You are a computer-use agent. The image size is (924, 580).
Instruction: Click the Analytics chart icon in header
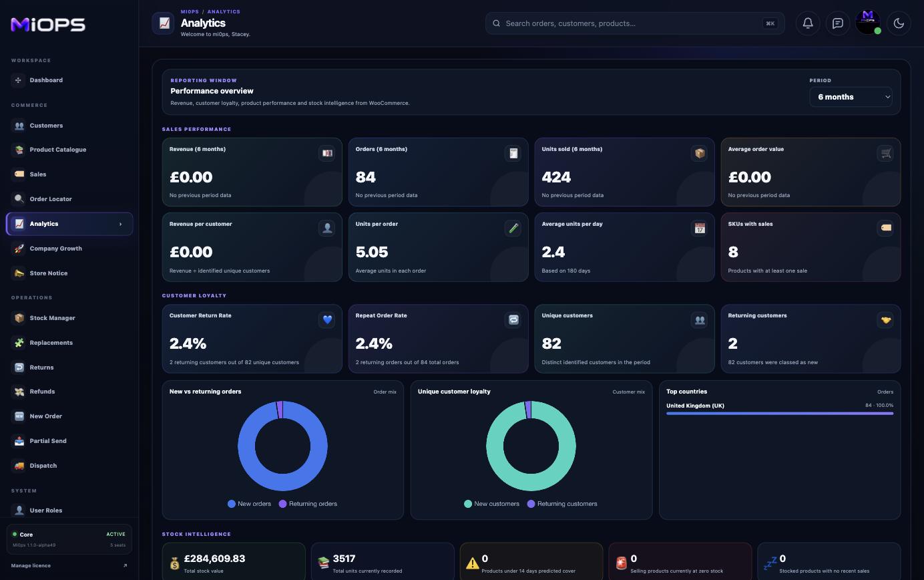click(164, 23)
